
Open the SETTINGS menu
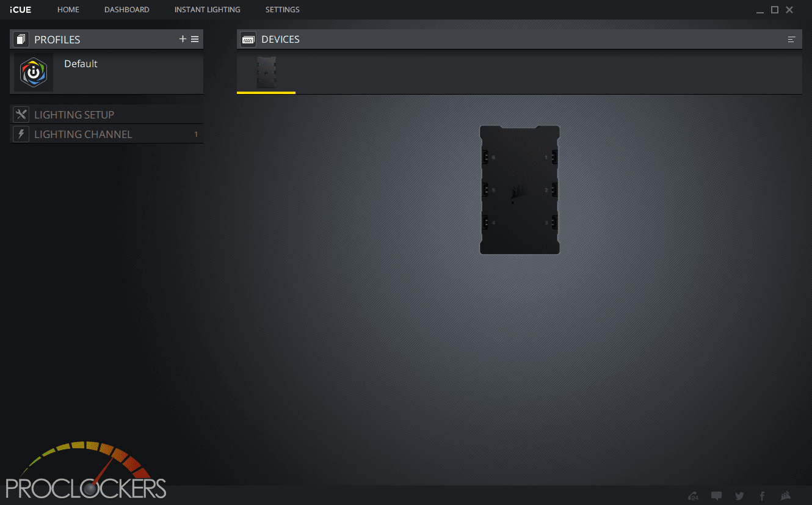[283, 10]
